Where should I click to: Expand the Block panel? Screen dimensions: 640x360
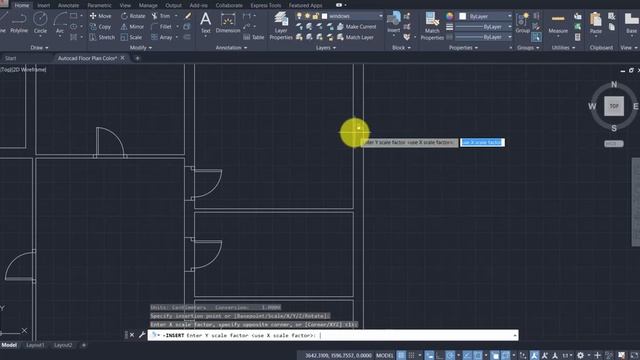tap(401, 48)
